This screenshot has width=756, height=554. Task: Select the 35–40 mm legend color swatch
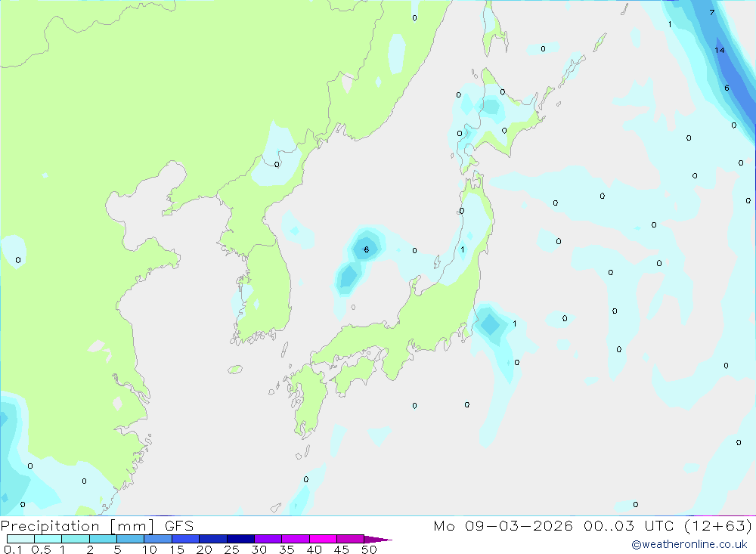pos(295,539)
